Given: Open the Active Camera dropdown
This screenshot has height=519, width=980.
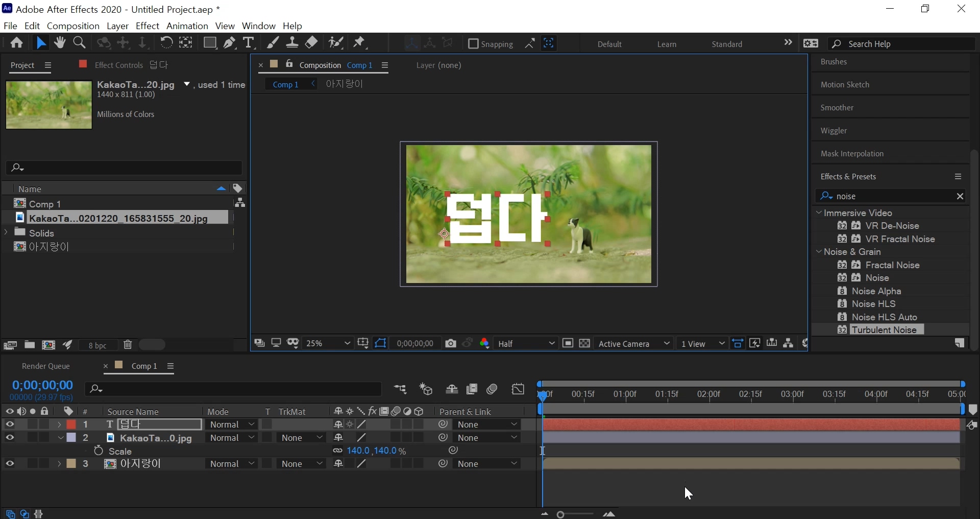Looking at the screenshot, I should click(633, 344).
